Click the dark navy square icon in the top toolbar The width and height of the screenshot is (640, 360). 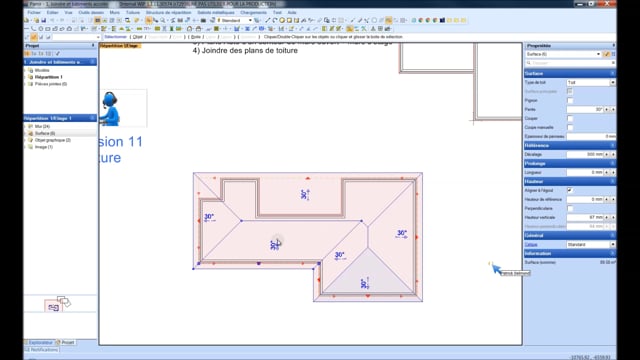(x=442, y=20)
